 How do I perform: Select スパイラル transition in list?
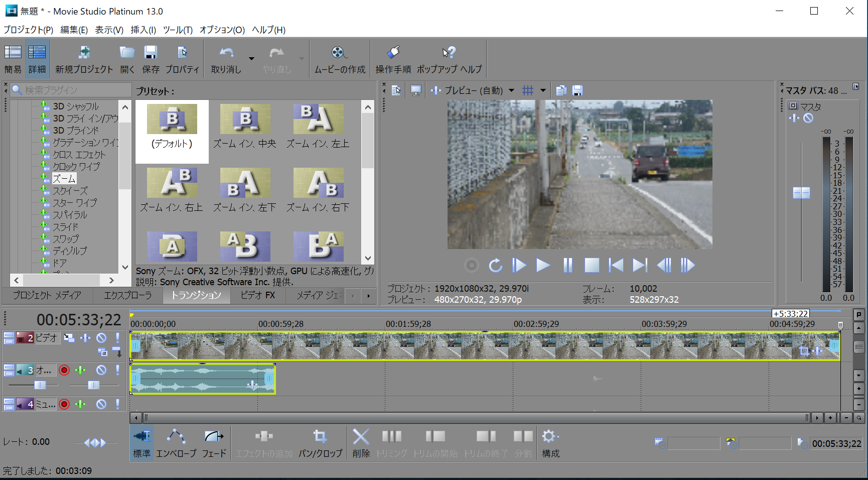click(70, 215)
